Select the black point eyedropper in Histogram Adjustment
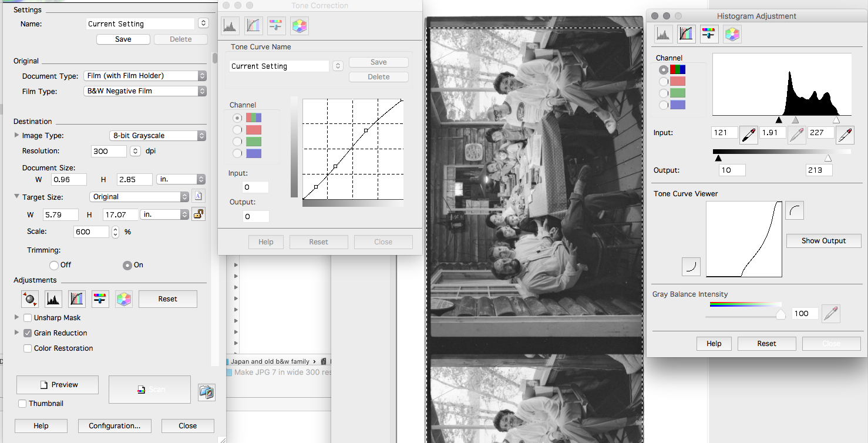868x443 pixels. coord(748,135)
